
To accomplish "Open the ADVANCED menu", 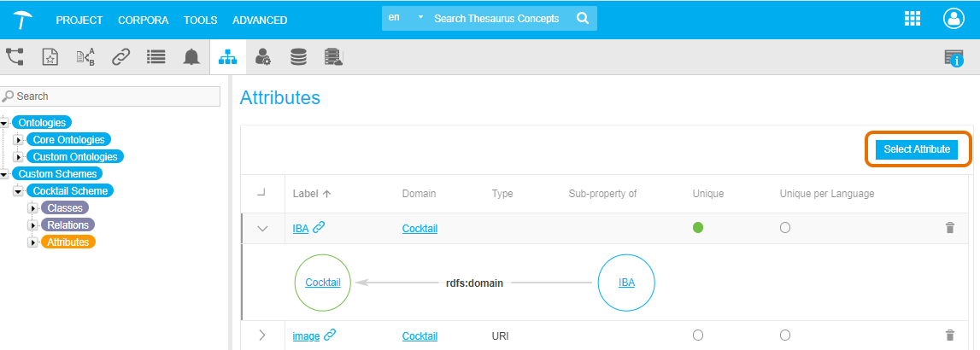I will pos(260,20).
